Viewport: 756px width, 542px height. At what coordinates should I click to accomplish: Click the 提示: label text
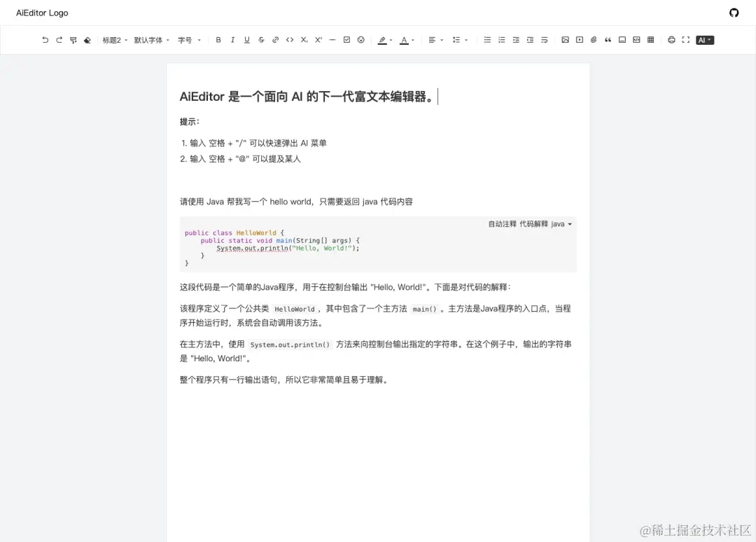(x=190, y=122)
